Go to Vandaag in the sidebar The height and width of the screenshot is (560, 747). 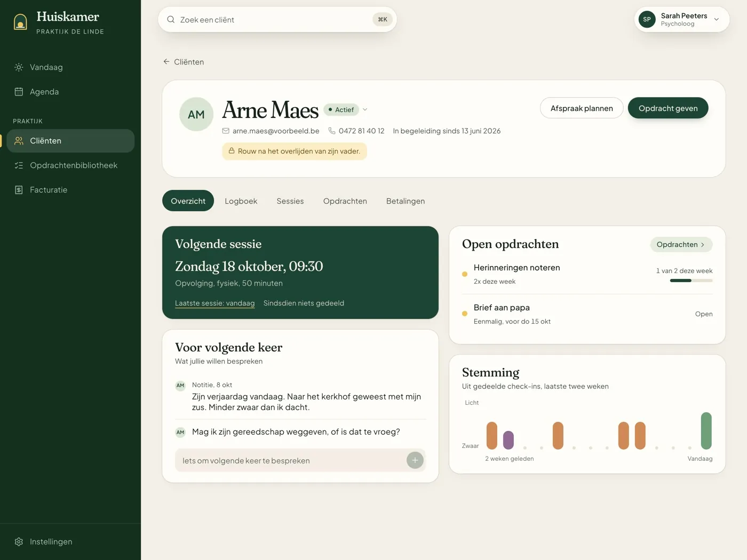tap(70, 67)
